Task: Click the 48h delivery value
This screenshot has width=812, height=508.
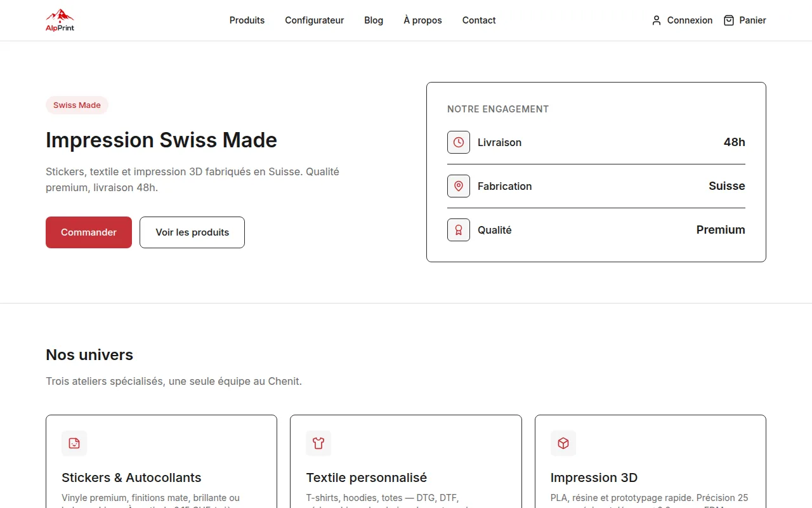Action: pos(735,142)
